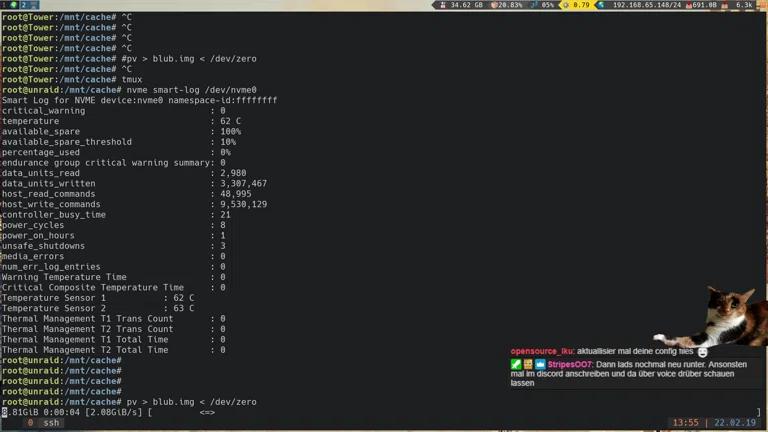
Task: Click the username StripesOO7 in chat
Action: point(570,365)
